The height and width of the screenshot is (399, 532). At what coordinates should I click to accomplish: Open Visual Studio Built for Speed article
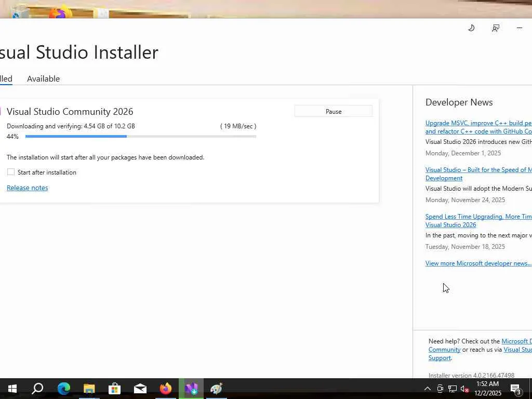[x=478, y=174]
